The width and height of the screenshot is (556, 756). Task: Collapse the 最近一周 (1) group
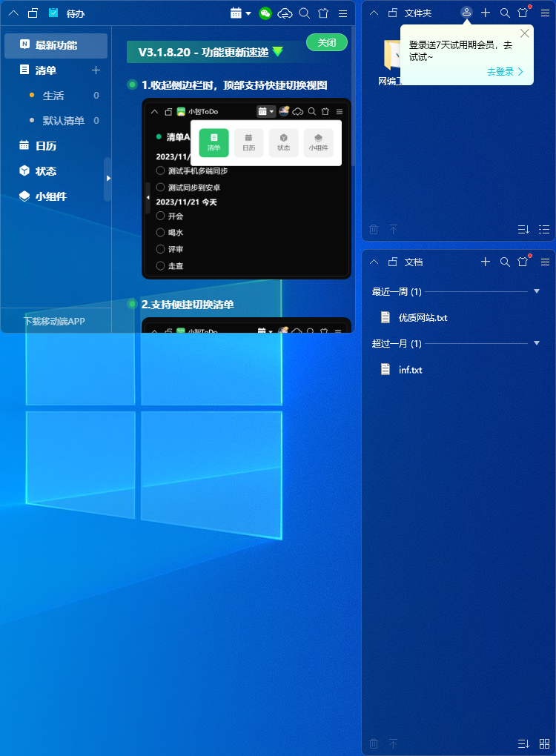537,291
